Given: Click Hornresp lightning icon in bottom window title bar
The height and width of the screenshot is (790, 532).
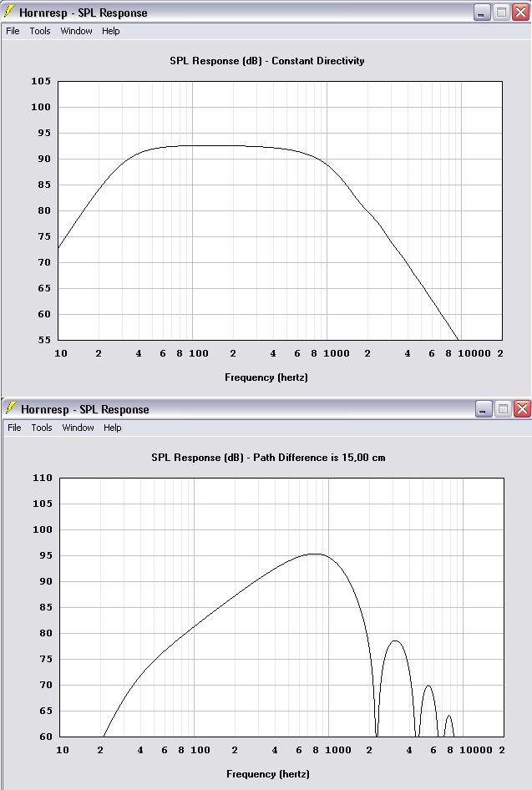Looking at the screenshot, I should click(x=11, y=408).
